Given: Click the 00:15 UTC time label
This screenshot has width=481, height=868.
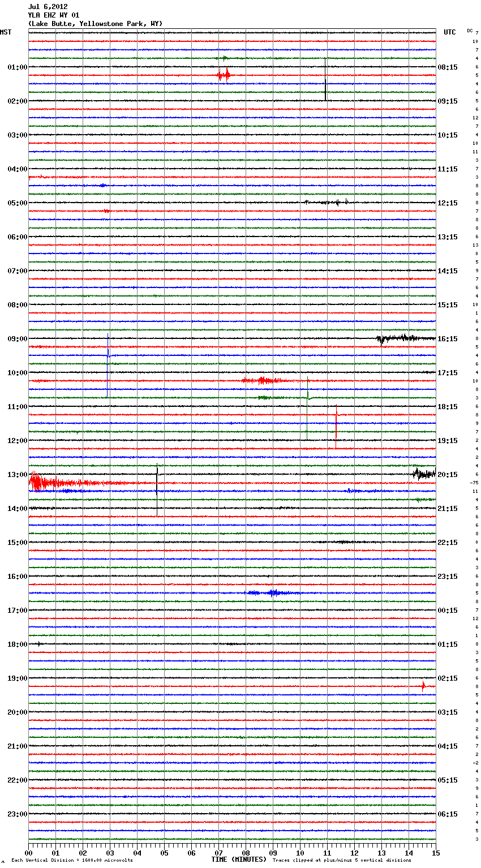Looking at the screenshot, I should (x=448, y=611).
